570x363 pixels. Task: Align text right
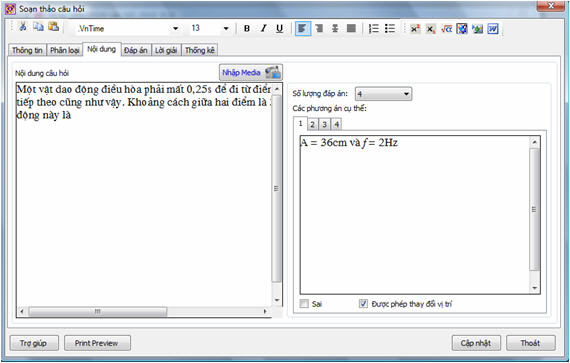tap(319, 28)
